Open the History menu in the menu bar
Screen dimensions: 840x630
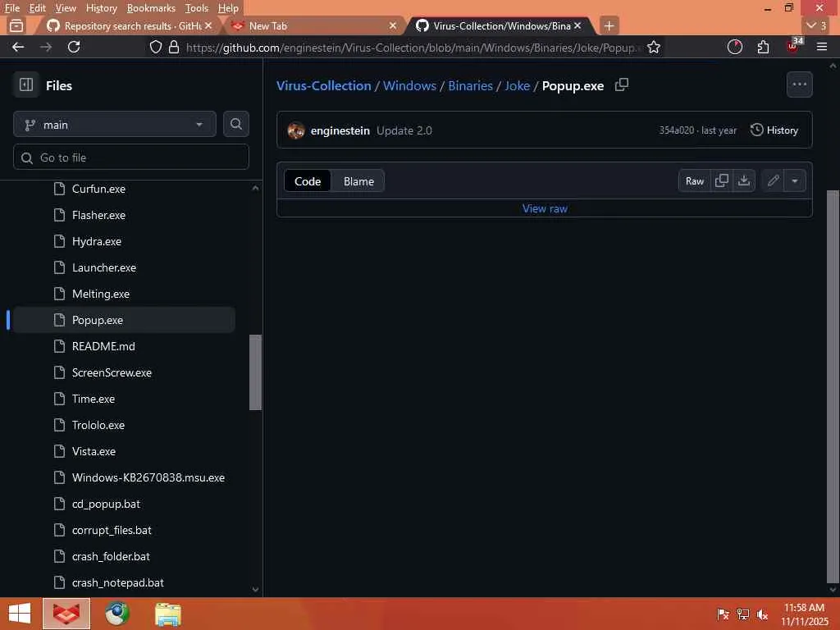click(101, 8)
